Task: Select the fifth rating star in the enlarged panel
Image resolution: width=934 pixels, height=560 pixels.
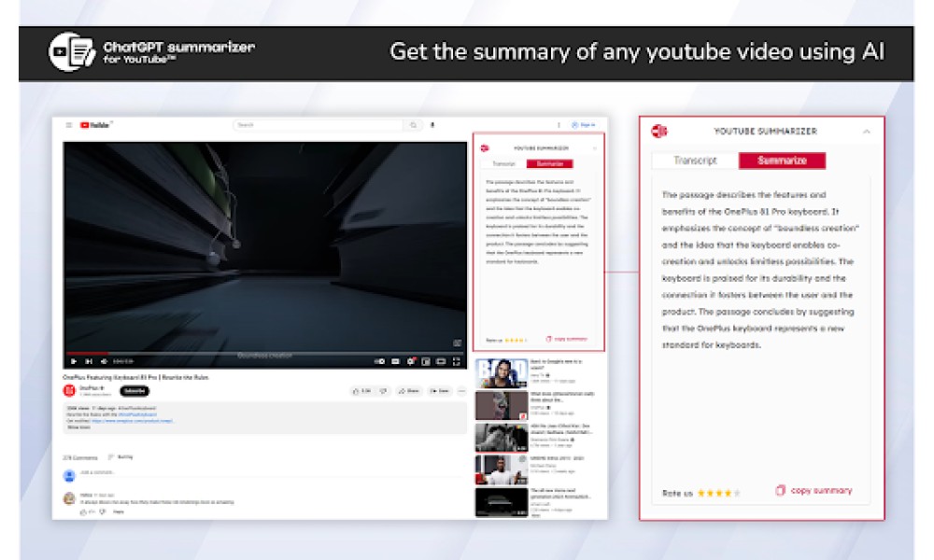Action: pos(738,493)
